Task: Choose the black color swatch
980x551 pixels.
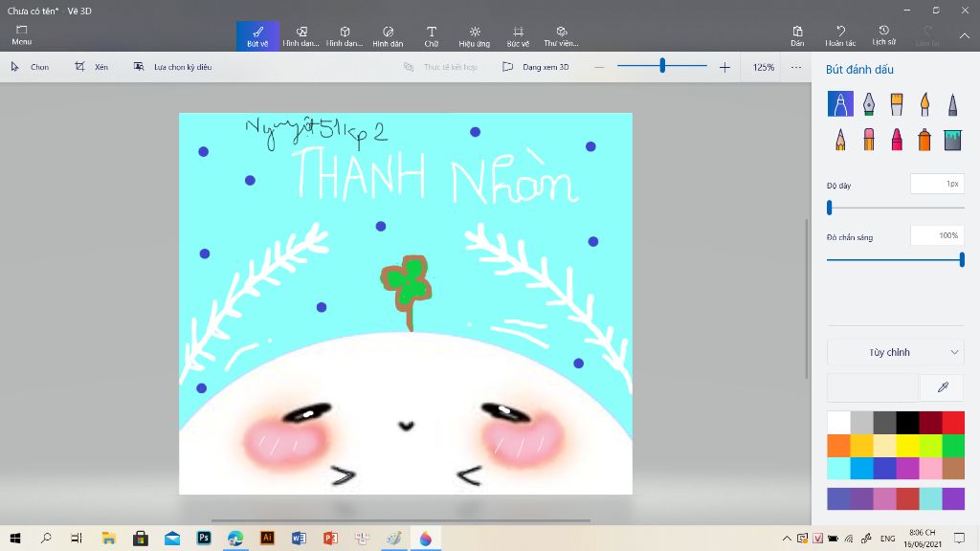Action: point(907,423)
